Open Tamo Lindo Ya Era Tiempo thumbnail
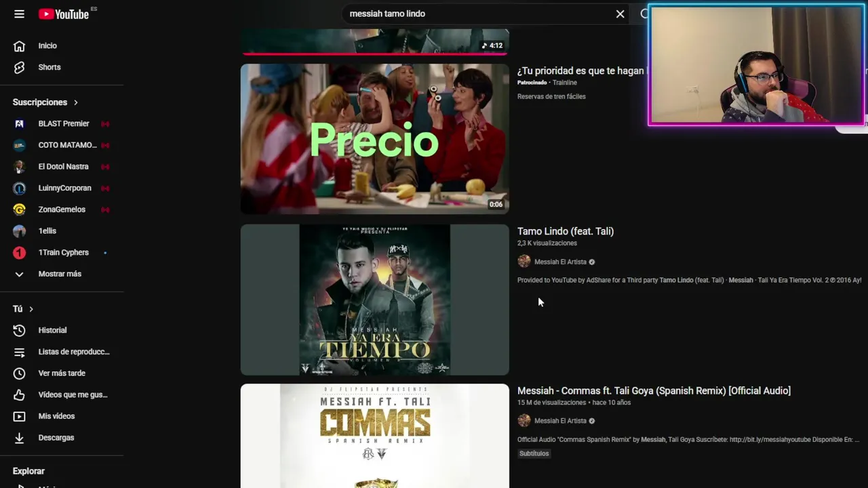 point(374,300)
